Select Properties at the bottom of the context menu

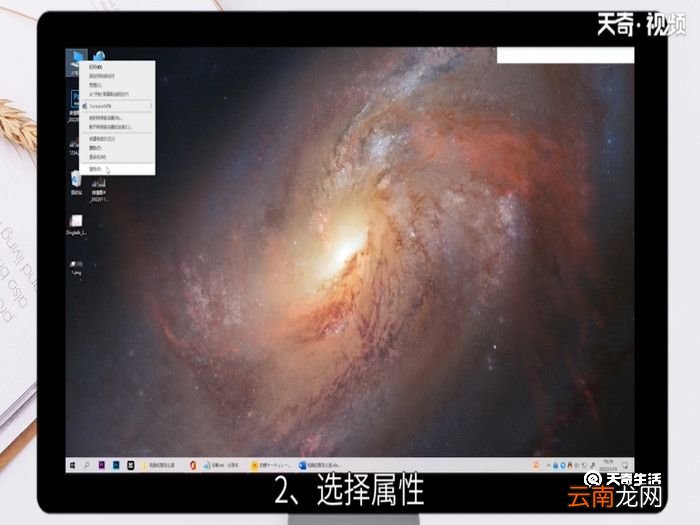coord(117,169)
